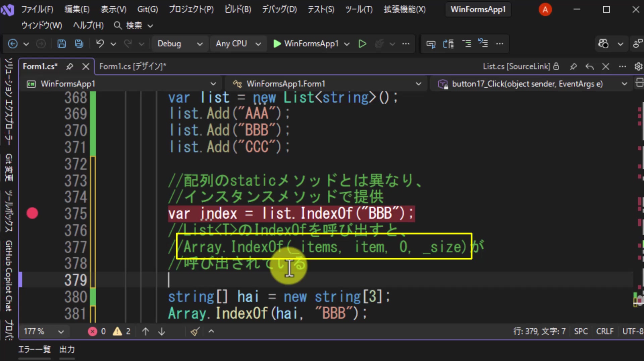Toggle the editor split window handle
Viewport: 644px width, 361px height.
pyautogui.click(x=639, y=83)
